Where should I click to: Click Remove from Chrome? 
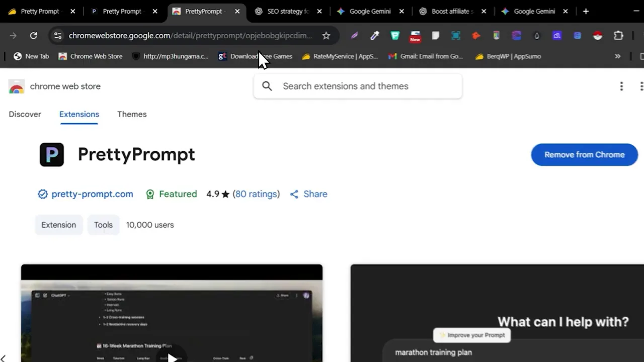tap(584, 154)
